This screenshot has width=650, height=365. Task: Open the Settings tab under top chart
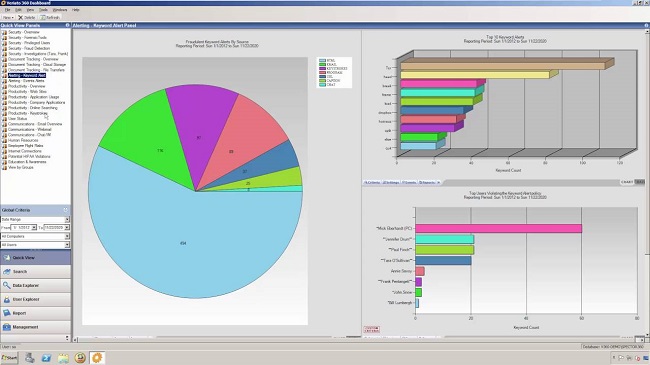(390, 182)
